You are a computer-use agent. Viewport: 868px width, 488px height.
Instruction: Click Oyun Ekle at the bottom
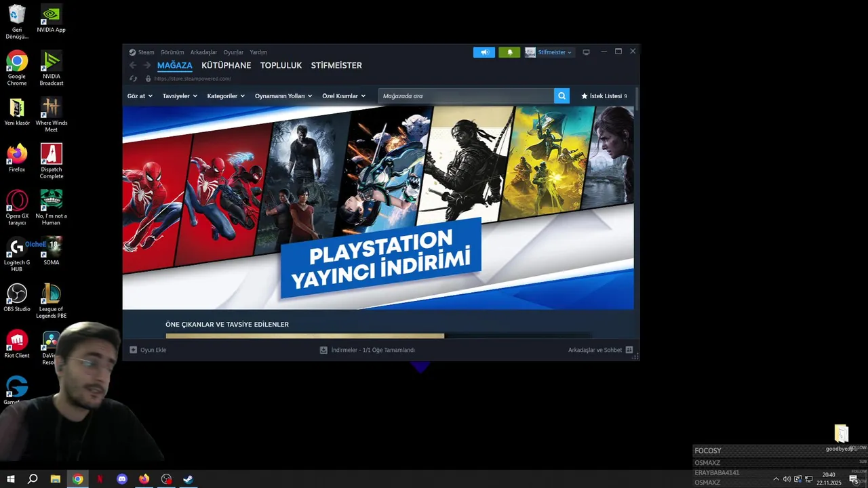(x=148, y=350)
